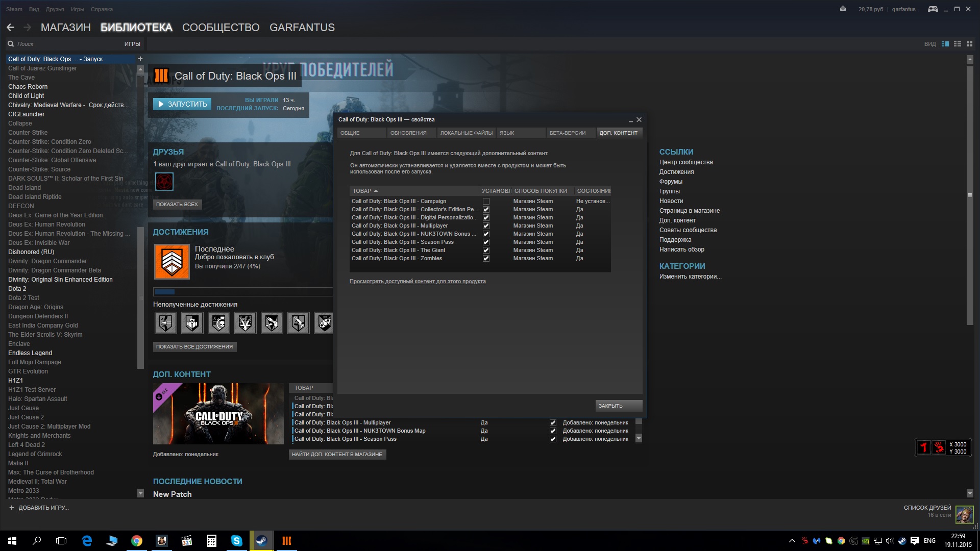Show hidden system tray icons chevron
Screen dimensions: 980x551
coord(792,541)
